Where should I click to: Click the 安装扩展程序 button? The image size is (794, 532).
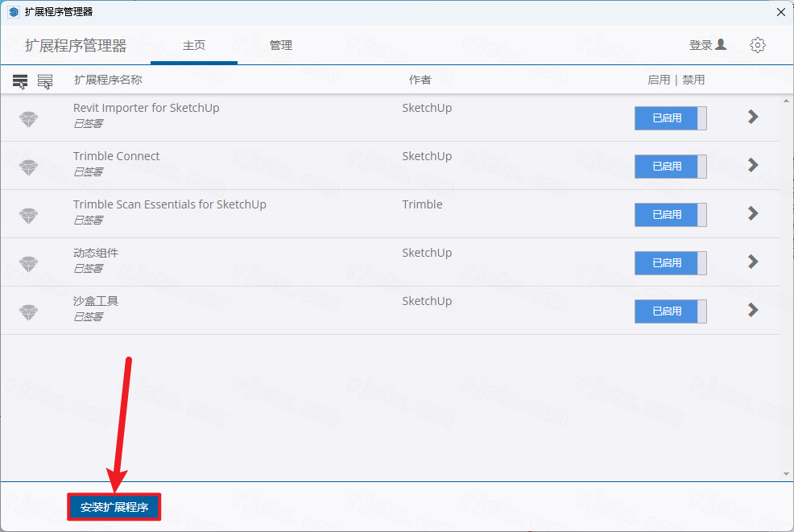(114, 507)
